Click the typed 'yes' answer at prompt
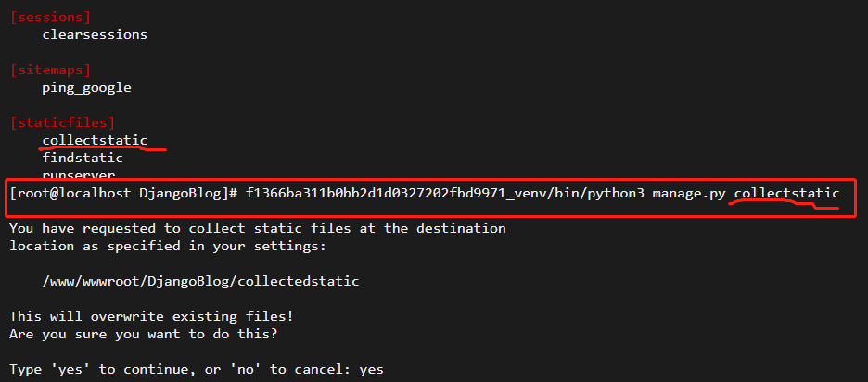The width and height of the screenshot is (868, 382). [372, 369]
